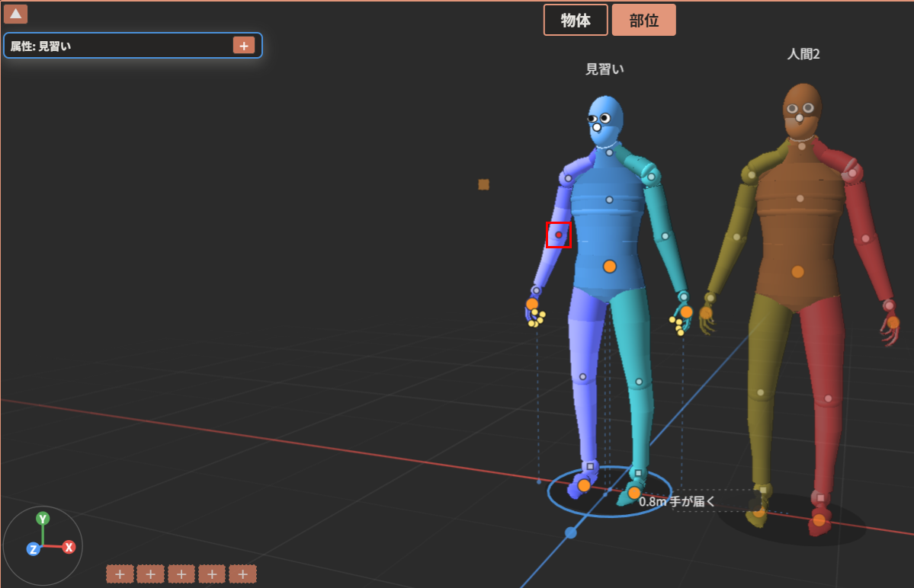Click the 0.8m 手が届く distance label
Screen dimensions: 914x588
point(676,502)
